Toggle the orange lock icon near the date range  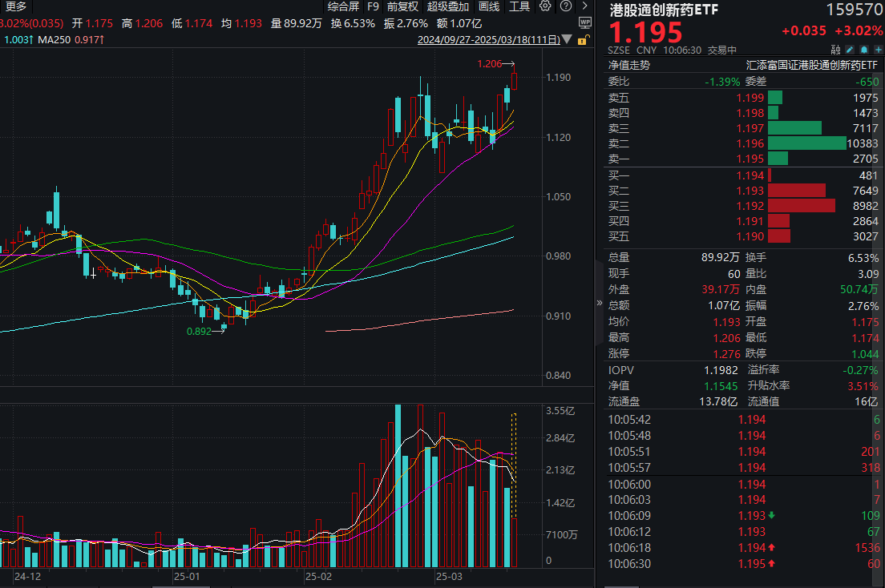point(583,39)
